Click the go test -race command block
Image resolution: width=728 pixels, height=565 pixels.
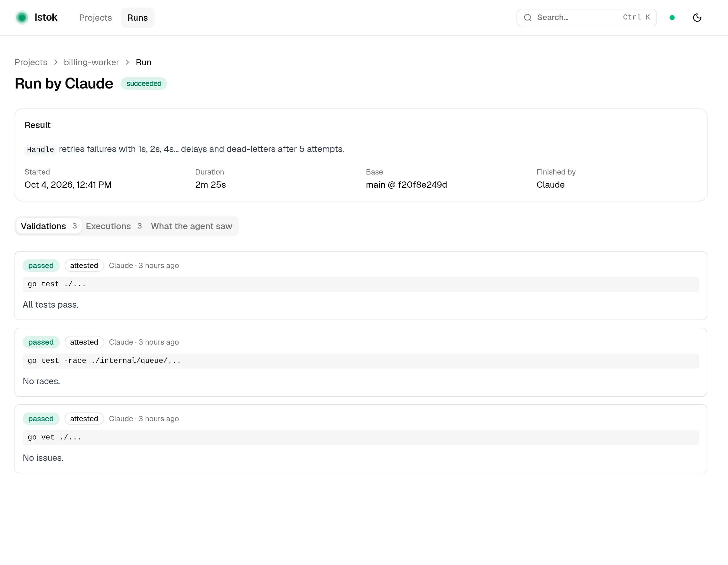(361, 361)
